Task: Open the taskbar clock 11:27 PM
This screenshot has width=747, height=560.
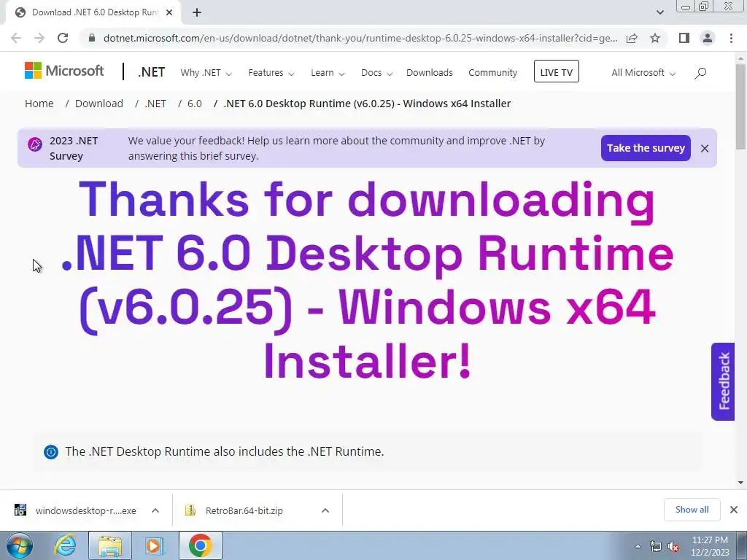Action: coord(710,545)
